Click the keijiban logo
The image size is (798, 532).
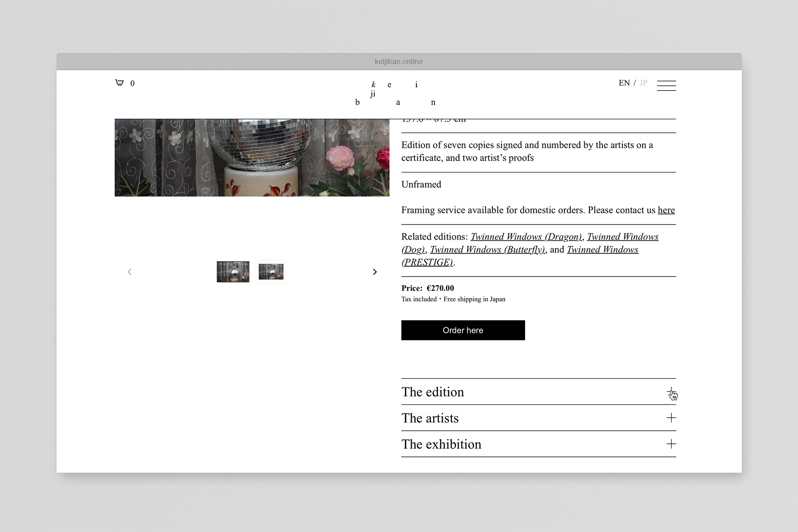click(x=395, y=93)
